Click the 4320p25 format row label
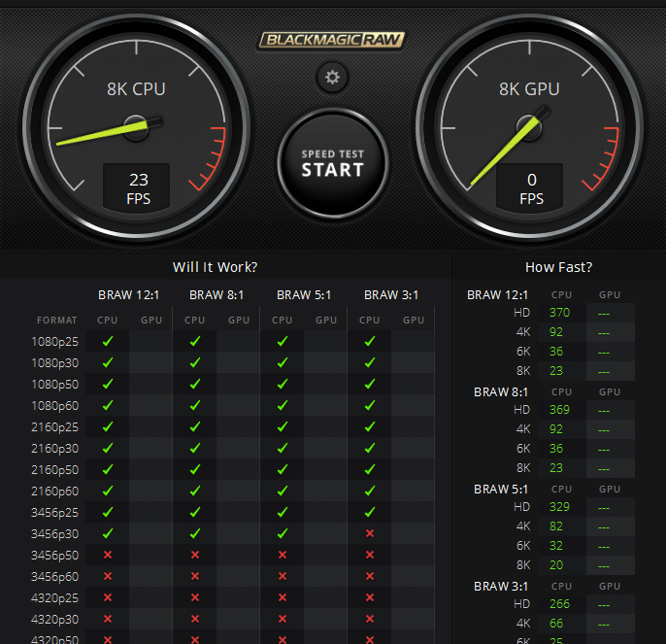 [x=54, y=598]
